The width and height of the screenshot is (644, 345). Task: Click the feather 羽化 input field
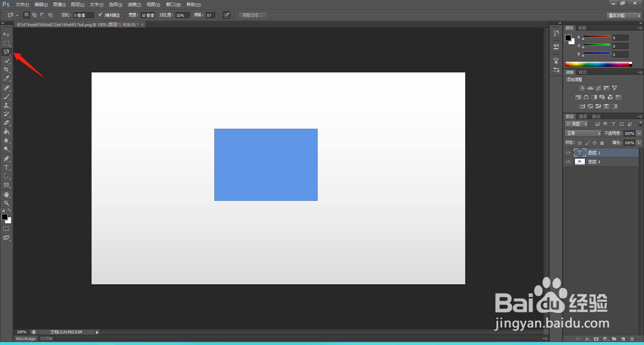(x=83, y=15)
